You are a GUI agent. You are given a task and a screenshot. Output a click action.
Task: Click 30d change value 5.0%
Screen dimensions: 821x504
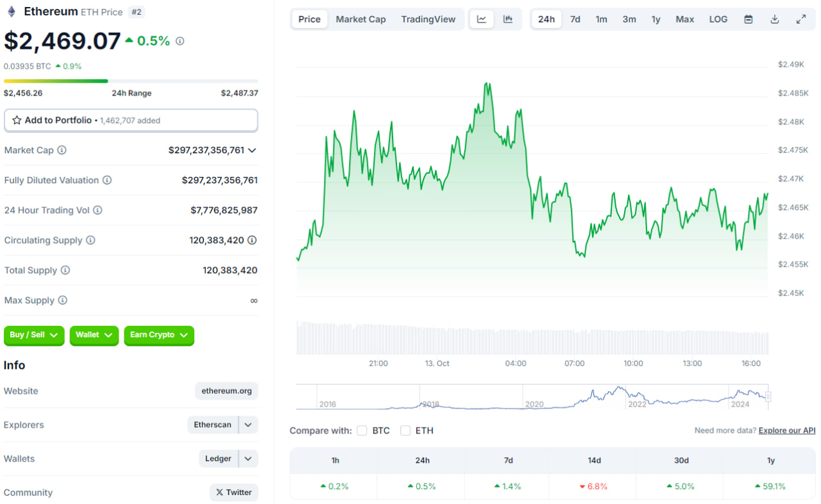(x=681, y=487)
